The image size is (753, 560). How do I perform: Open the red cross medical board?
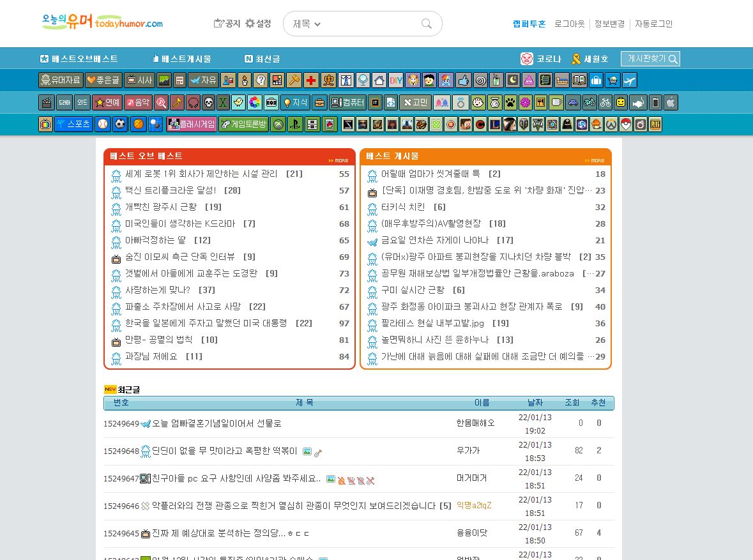pos(311,80)
